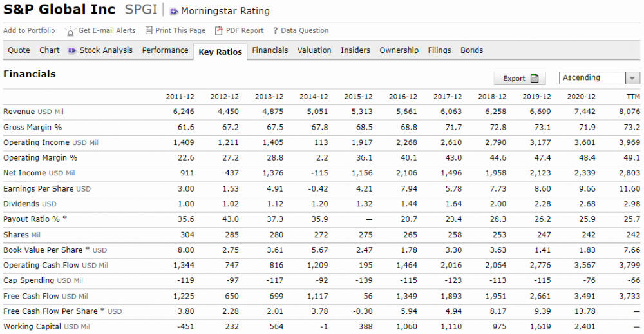Click 2019 operating cash flow 2,776
The height and width of the screenshot is (334, 644).
click(x=540, y=265)
